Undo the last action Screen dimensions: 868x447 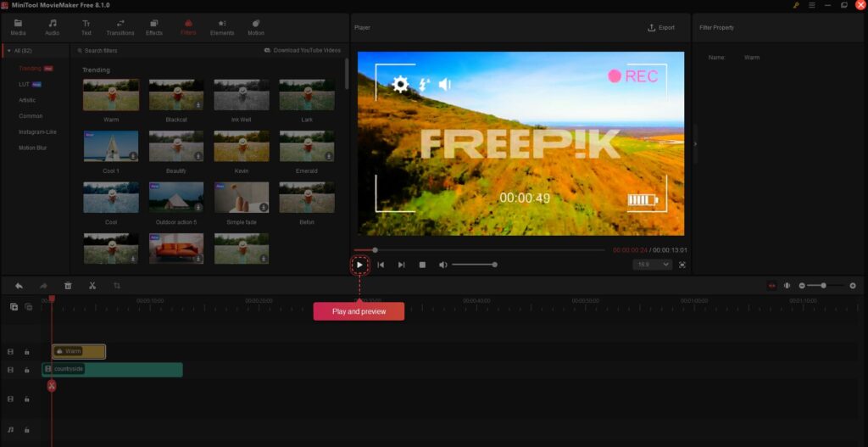coord(19,286)
